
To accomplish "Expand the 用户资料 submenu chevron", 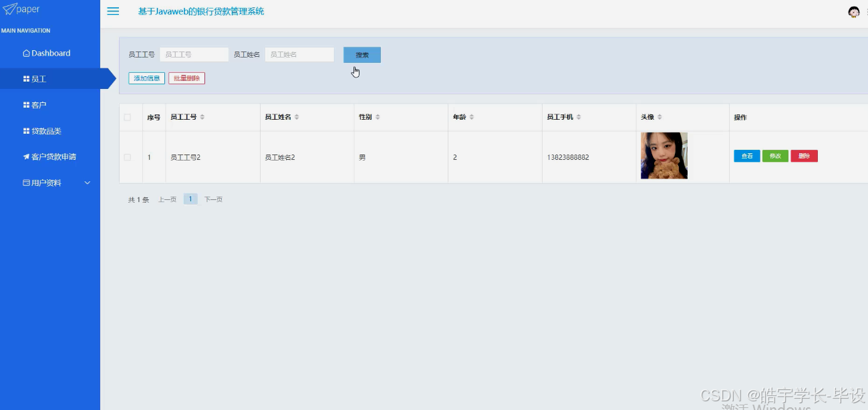I will click(x=88, y=183).
